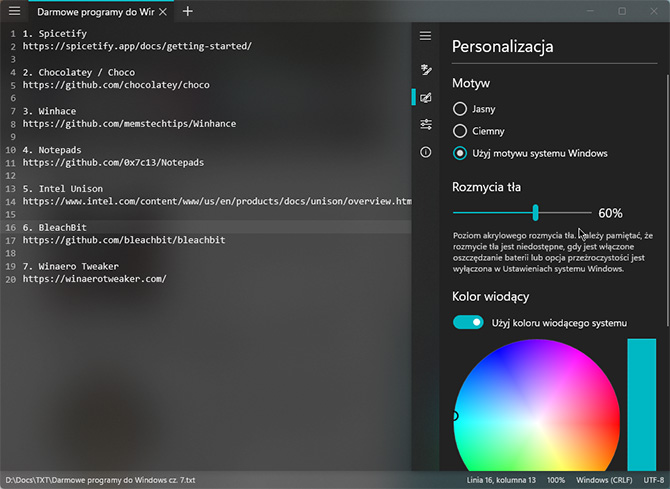Click the 60% blur value label
Image resolution: width=670 pixels, height=489 pixels.
coord(610,213)
